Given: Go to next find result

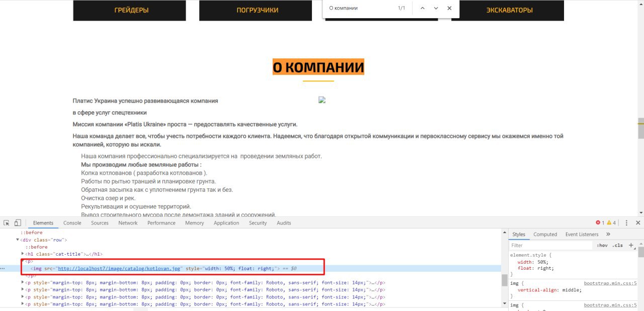Looking at the screenshot, I should [436, 8].
